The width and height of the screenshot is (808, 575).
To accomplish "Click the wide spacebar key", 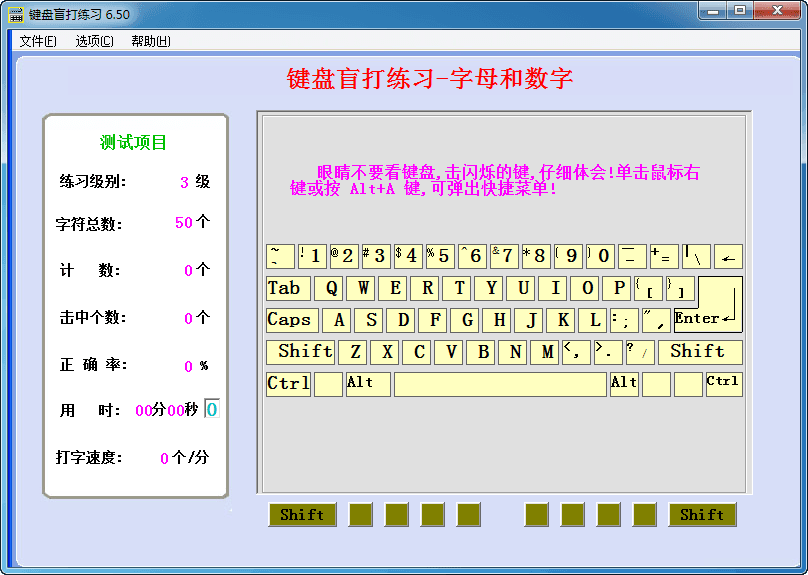I will point(500,384).
